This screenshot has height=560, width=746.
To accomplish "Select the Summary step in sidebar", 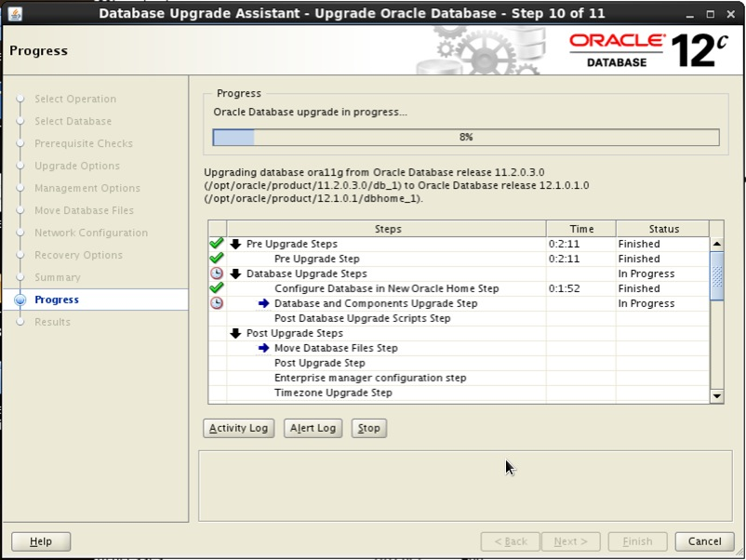I will [58, 277].
